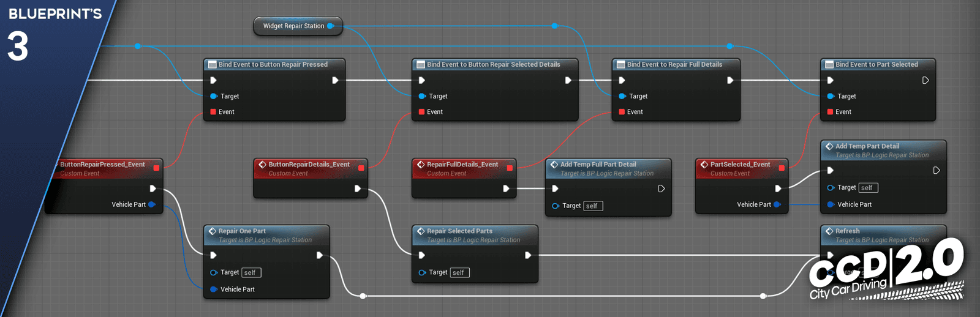Click Event pin on Bind Event to Button Repair Selected Details

pos(421,112)
